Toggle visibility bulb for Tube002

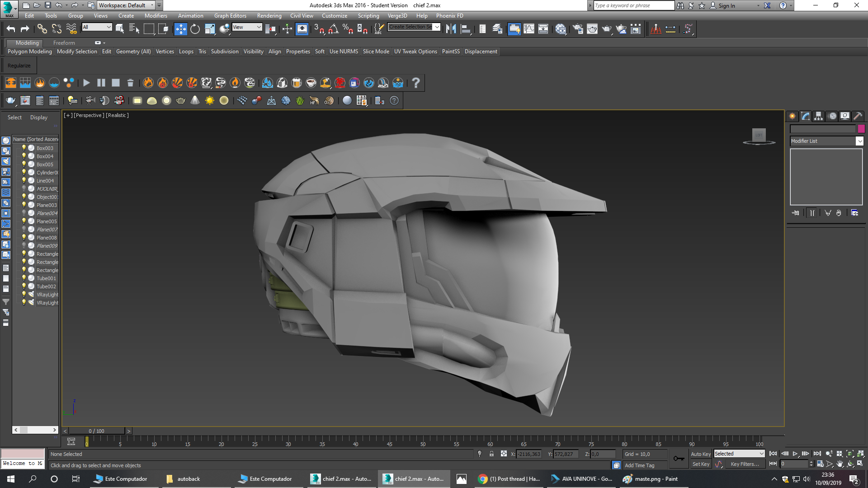click(x=24, y=286)
